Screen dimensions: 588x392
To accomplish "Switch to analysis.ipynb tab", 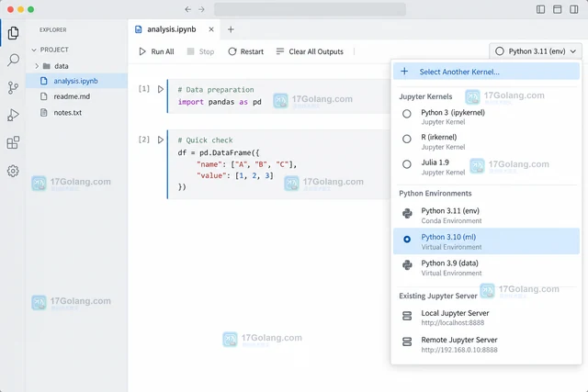I will coord(172,29).
